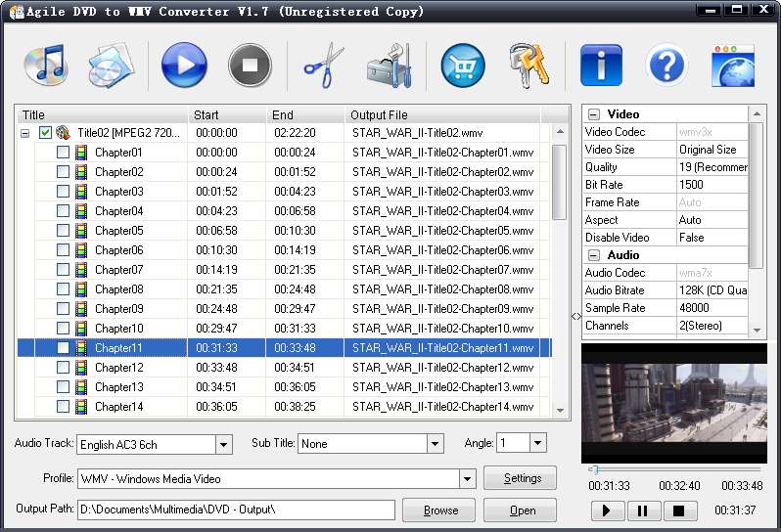Select the Chapter10 row

pyautogui.click(x=285, y=329)
